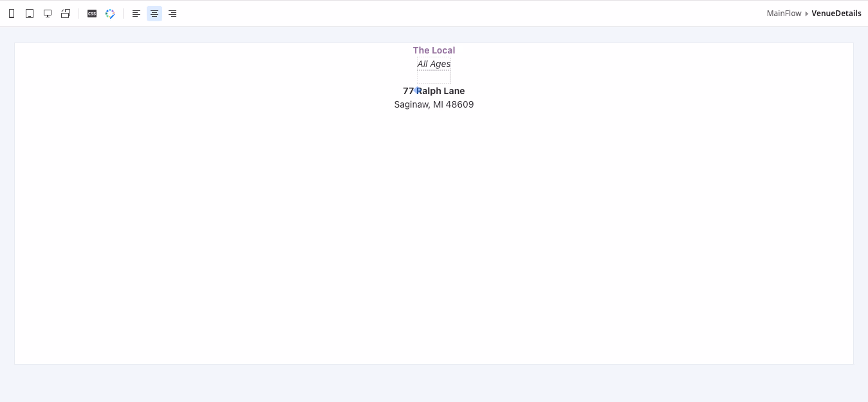Click The Local heading link
Image resolution: width=868 pixels, height=402 pixels.
click(434, 50)
